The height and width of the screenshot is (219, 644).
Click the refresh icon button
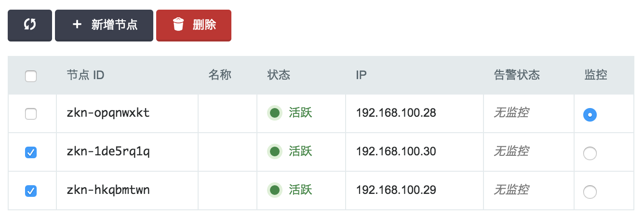30,25
